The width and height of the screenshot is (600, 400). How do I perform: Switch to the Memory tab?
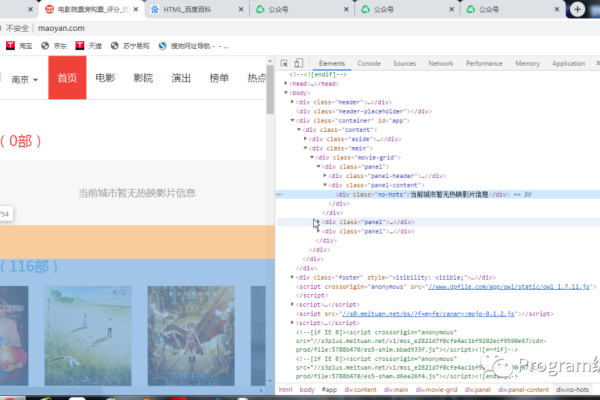[527, 63]
